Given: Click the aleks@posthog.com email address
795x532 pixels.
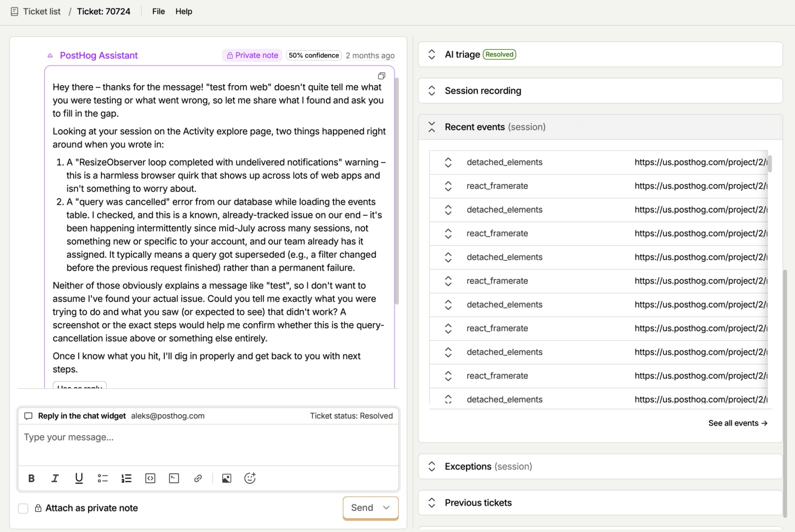Looking at the screenshot, I should click(168, 416).
